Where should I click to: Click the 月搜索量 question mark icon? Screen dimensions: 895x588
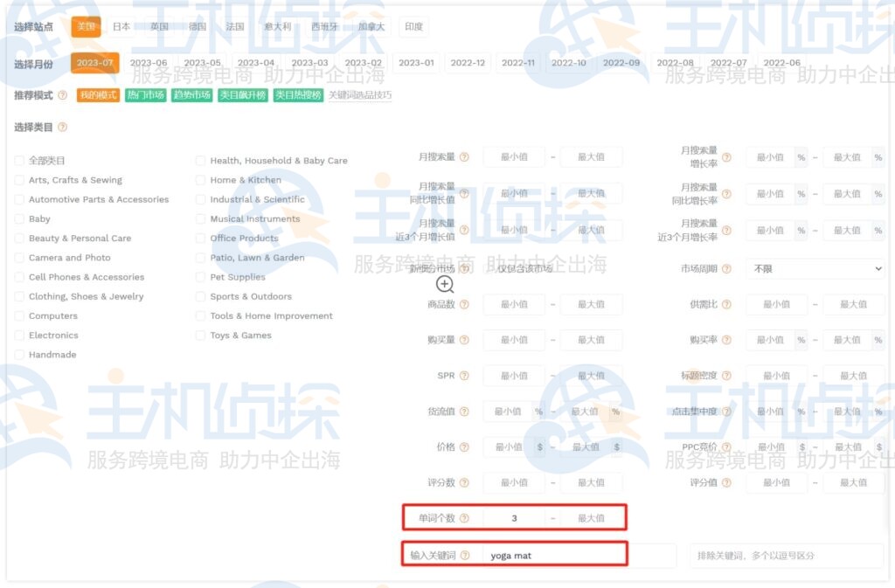(x=464, y=156)
